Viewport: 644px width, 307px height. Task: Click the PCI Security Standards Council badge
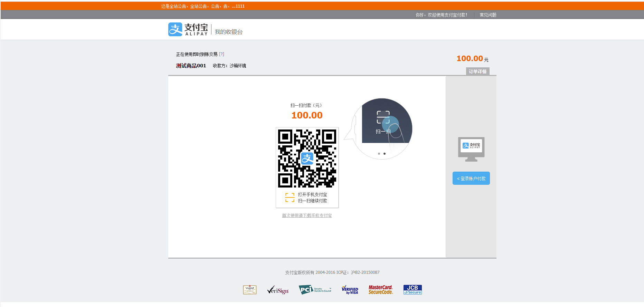click(x=315, y=290)
